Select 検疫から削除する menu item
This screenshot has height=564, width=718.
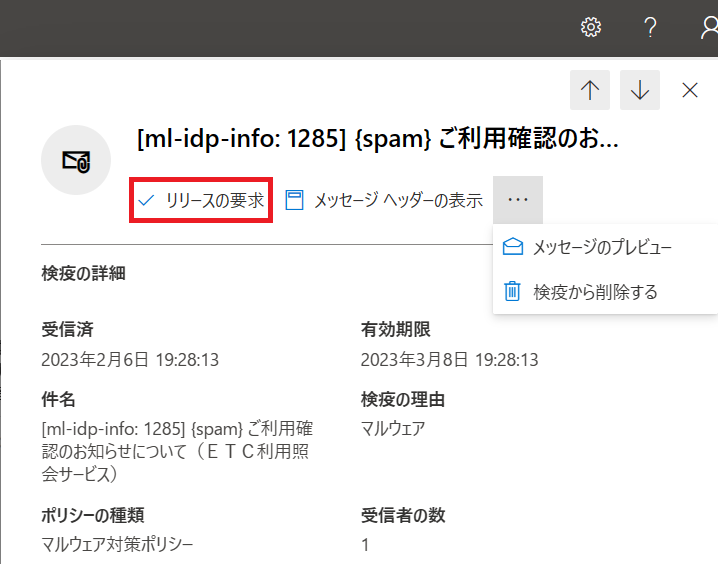point(605,292)
